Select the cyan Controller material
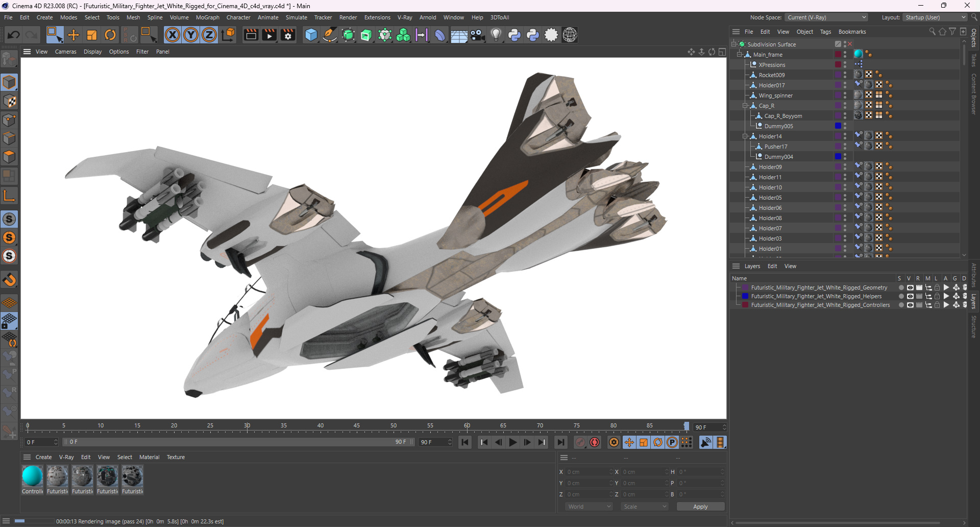Image resolution: width=980 pixels, height=527 pixels. [32, 476]
